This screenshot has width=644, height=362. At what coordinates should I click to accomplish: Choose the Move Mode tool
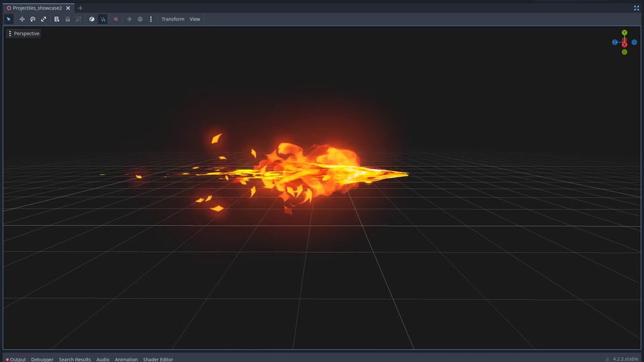pyautogui.click(x=22, y=19)
